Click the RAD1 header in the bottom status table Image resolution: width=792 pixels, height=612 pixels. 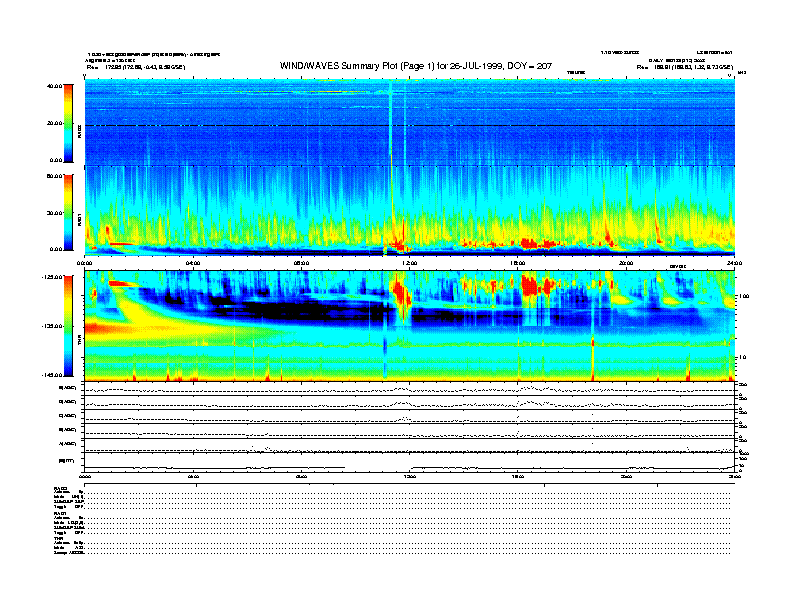(60, 513)
